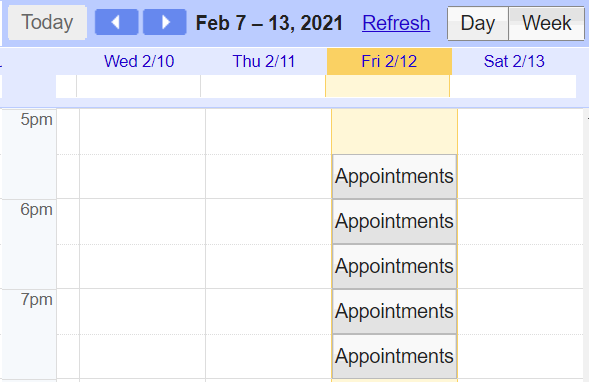
Task: Open the Fri 2/12 highlighted day header
Action: pyautogui.click(x=389, y=61)
